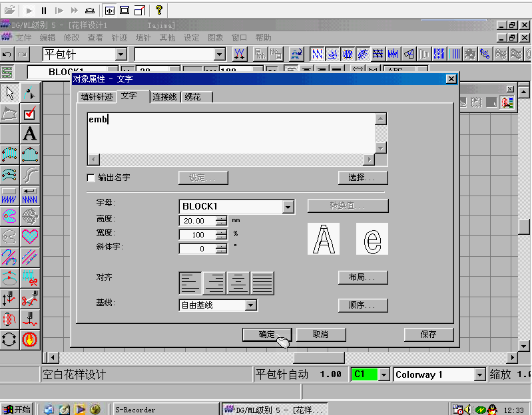The width and height of the screenshot is (532, 415).
Task: Click the 确定 button to confirm
Action: 266,335
